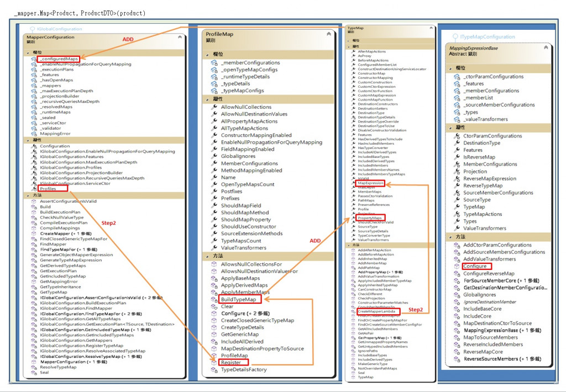The image size is (566, 392).
Task: Click the method icon beside CreateMapperLambda
Action: click(353, 311)
